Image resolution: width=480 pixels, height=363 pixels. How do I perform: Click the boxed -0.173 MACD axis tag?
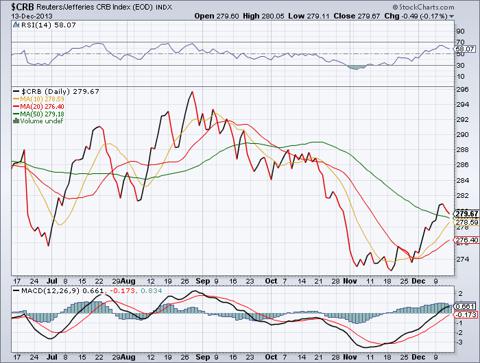coord(466,315)
